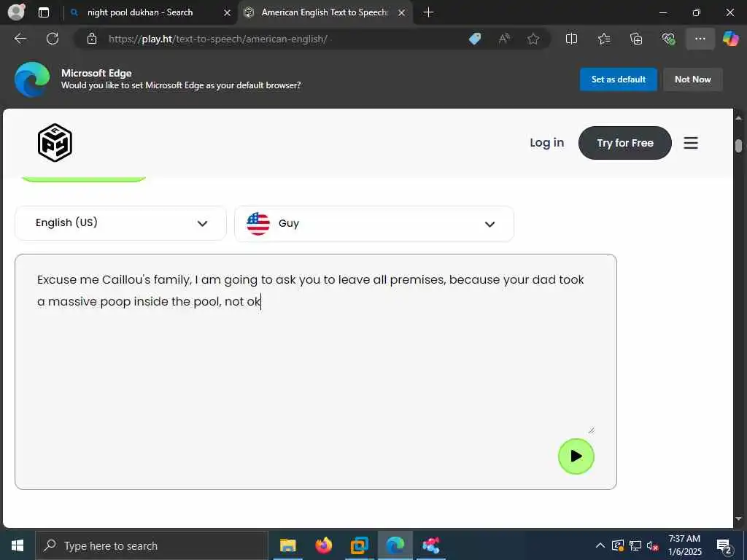Click the muted volume tray icon
This screenshot has width=747, height=560.
coord(653,545)
